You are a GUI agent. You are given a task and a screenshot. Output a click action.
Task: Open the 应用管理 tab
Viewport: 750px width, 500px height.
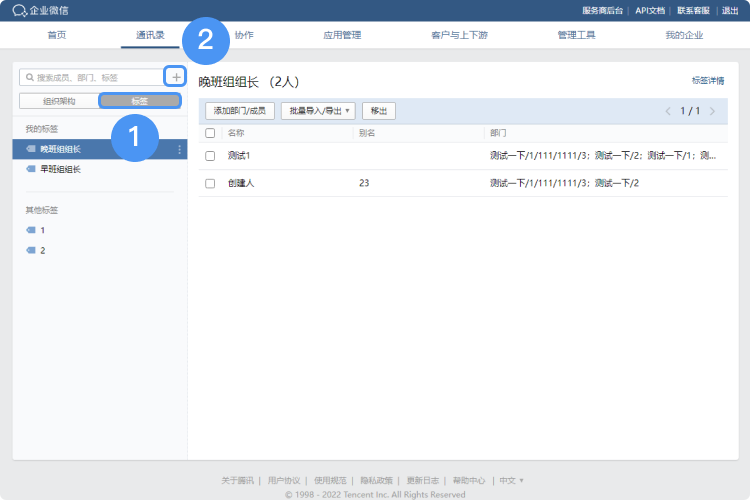[x=342, y=35]
